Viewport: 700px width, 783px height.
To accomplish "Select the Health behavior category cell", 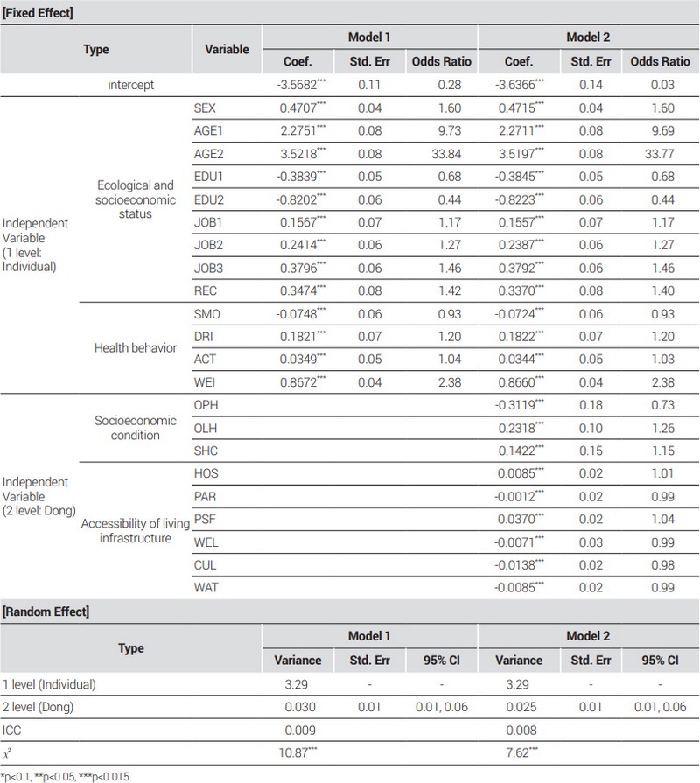I will (134, 347).
